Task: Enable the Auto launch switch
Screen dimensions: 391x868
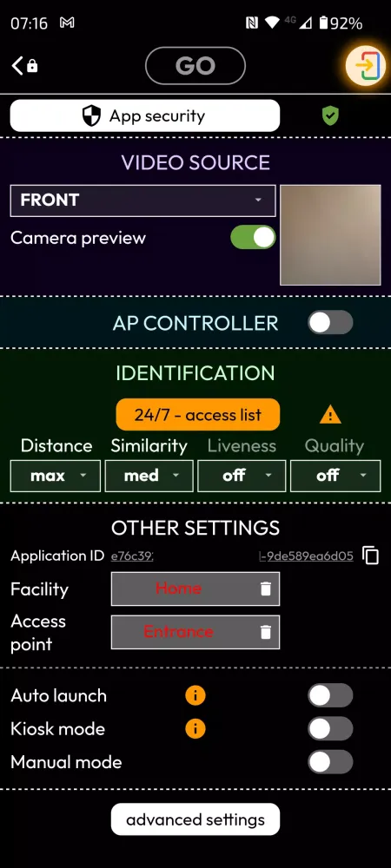Action: 330,695
